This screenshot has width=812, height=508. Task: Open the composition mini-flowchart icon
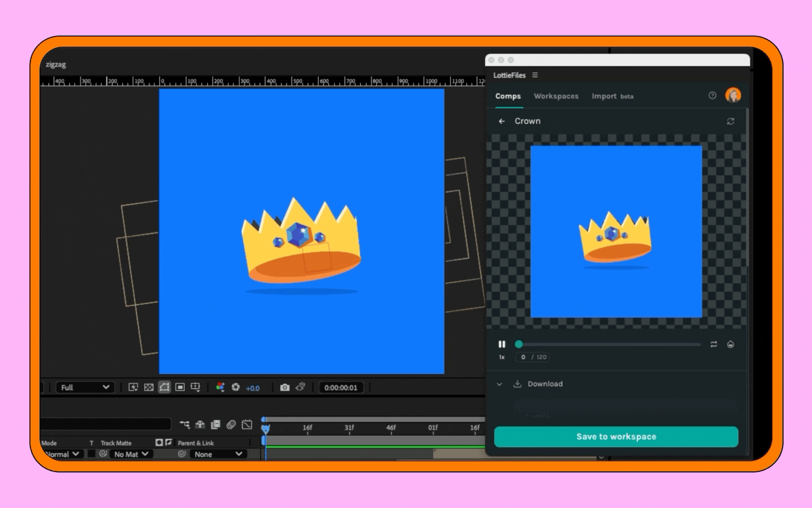[x=185, y=425]
